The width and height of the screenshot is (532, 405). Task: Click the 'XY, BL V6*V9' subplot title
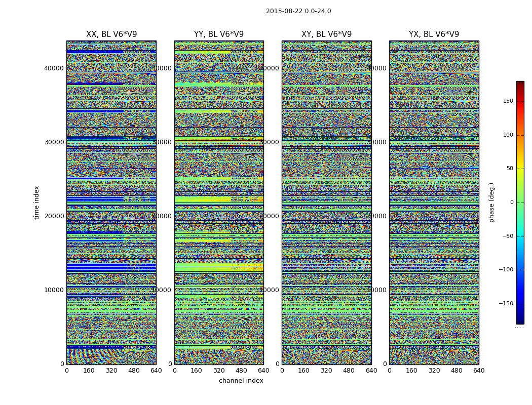click(x=326, y=34)
